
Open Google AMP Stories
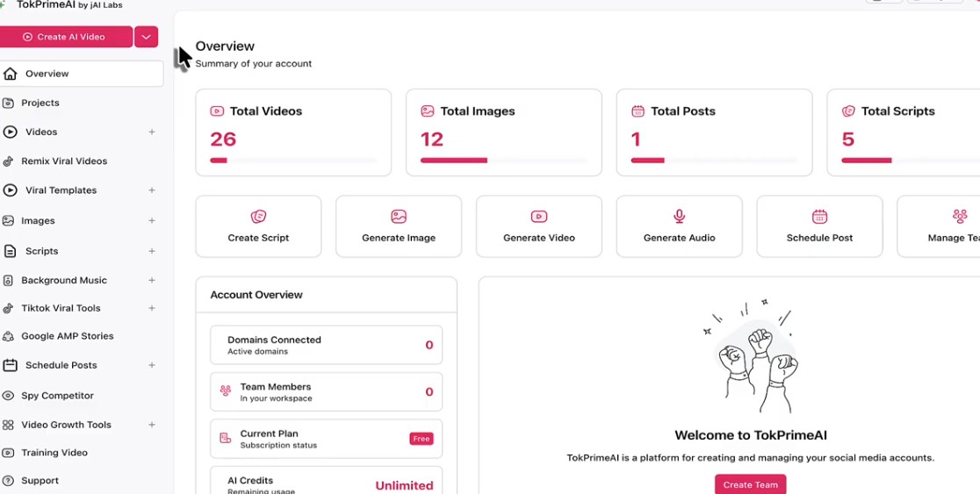coord(68,336)
